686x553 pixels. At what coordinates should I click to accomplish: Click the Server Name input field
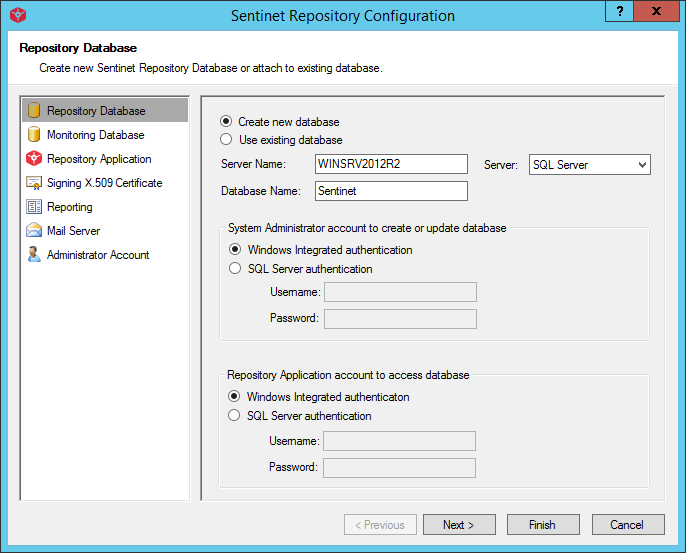pyautogui.click(x=391, y=164)
